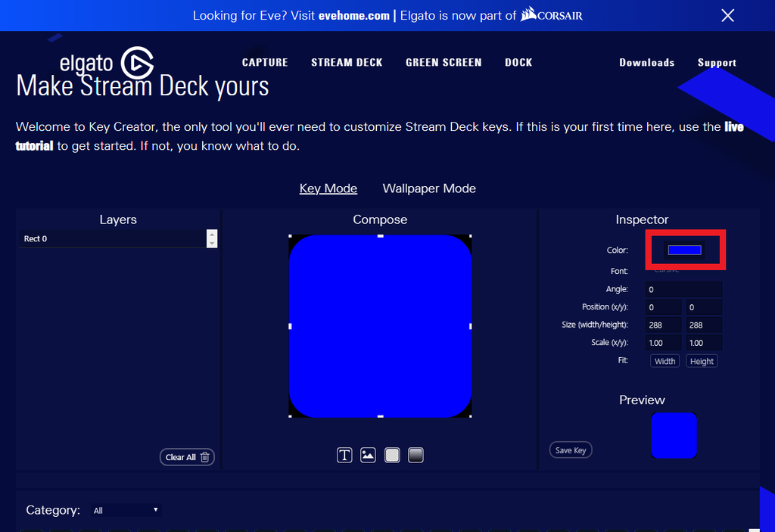This screenshot has width=775, height=532.
Task: Close the top announcement banner
Action: pyautogui.click(x=727, y=15)
